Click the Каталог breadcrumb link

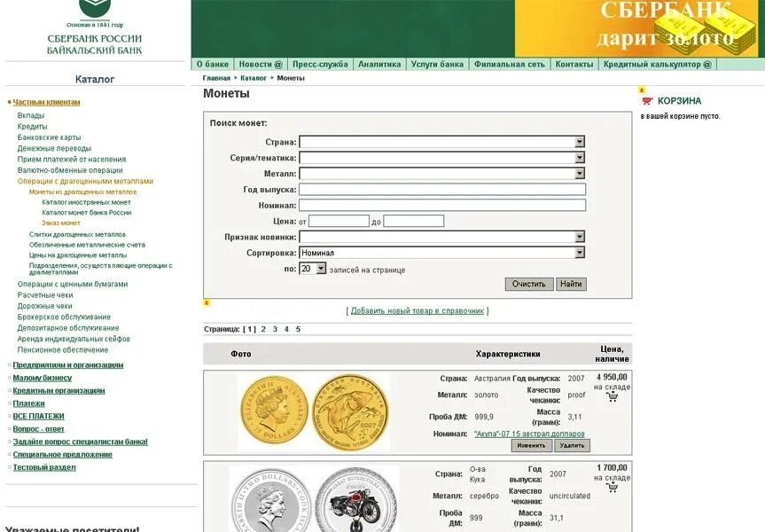(254, 78)
